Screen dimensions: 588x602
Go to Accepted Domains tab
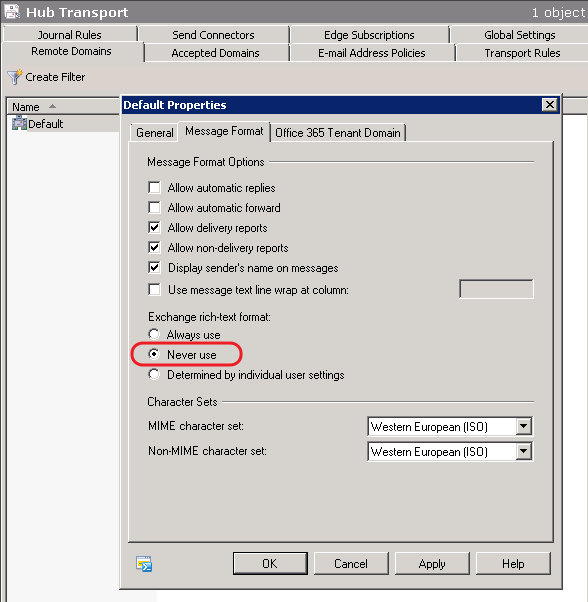pos(216,53)
